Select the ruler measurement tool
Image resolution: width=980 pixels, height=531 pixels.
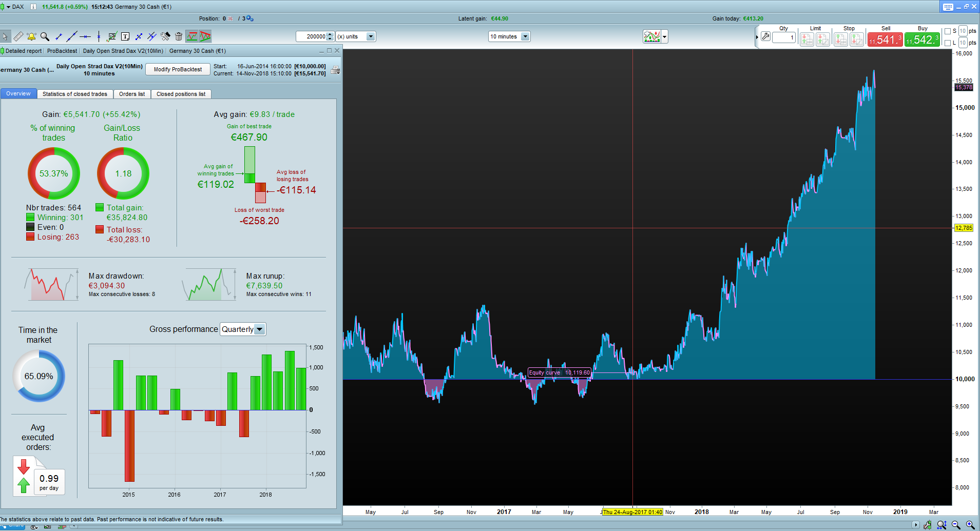[x=18, y=36]
